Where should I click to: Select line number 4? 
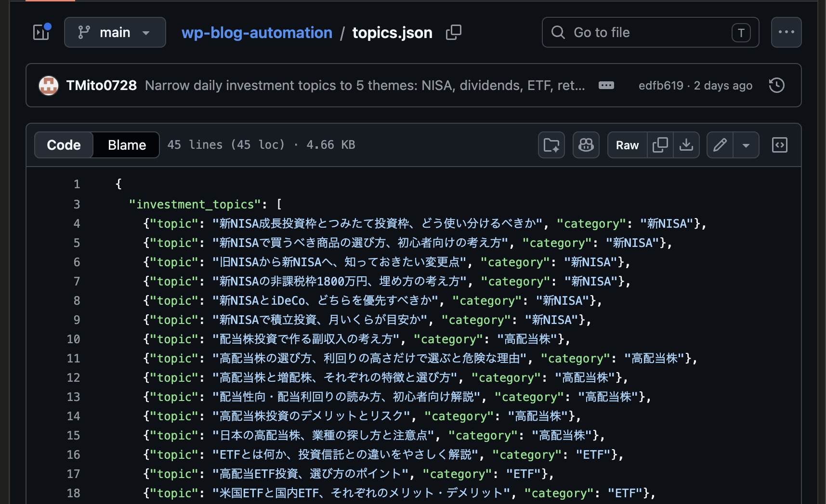point(77,223)
